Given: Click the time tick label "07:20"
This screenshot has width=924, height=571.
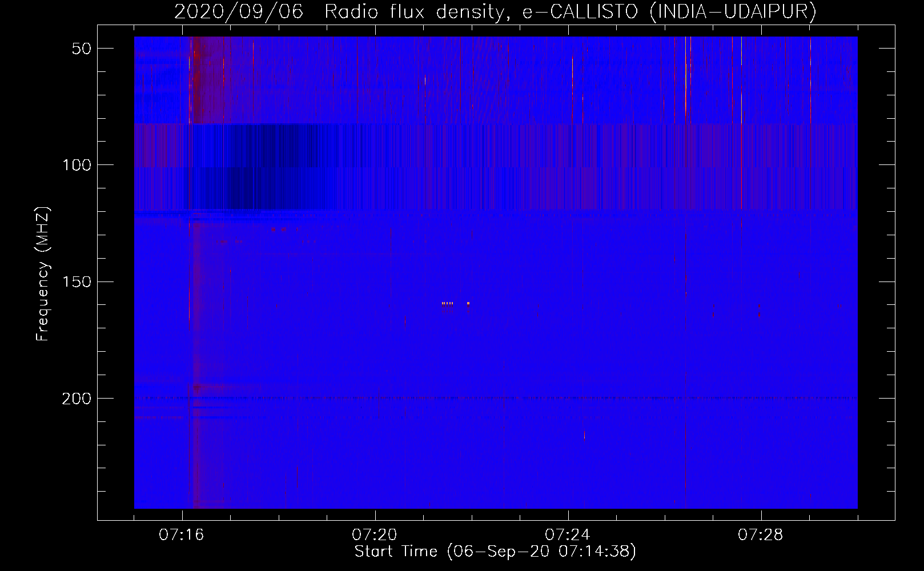Looking at the screenshot, I should click(x=375, y=535).
